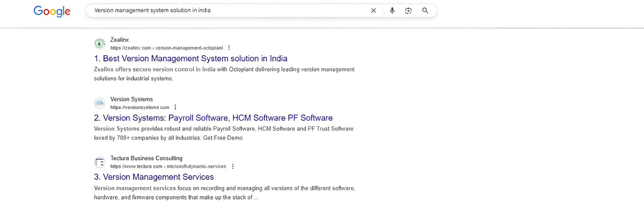Click snippet 'Version Systems provides robust and reliable Payroll'

coord(224,133)
